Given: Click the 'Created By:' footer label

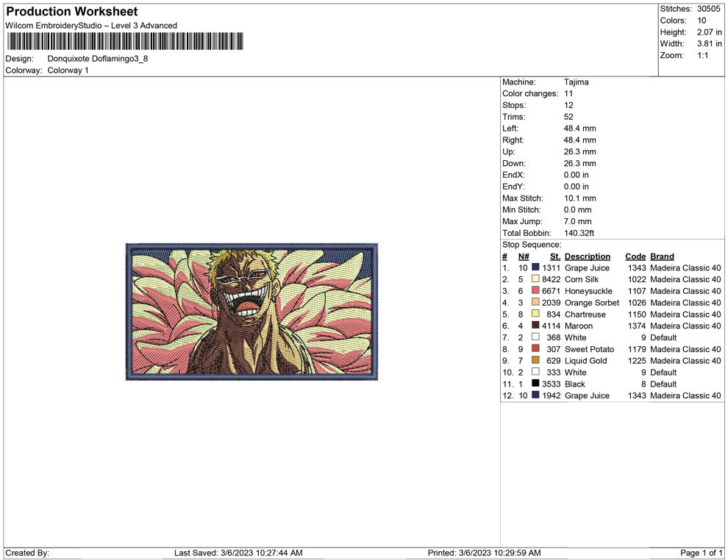Looking at the screenshot, I should (27, 553).
